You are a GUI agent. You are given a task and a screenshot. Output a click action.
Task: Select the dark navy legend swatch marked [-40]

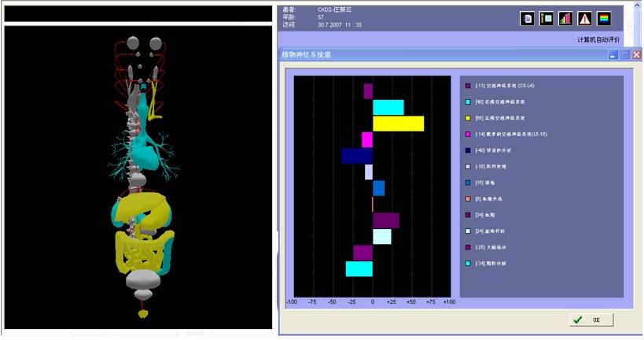pos(468,150)
